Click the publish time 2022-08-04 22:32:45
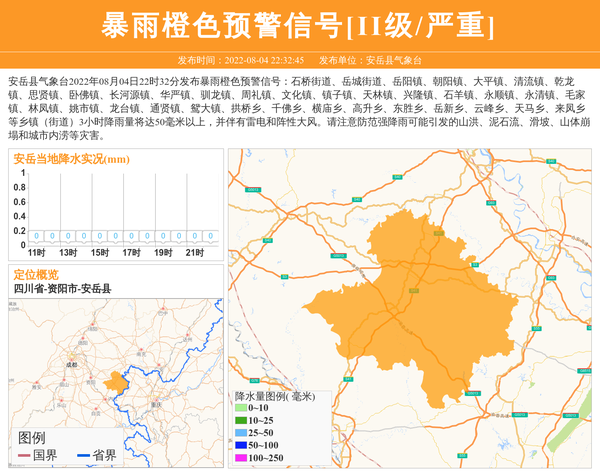Viewport: 600px width, 471px height. click(x=266, y=60)
